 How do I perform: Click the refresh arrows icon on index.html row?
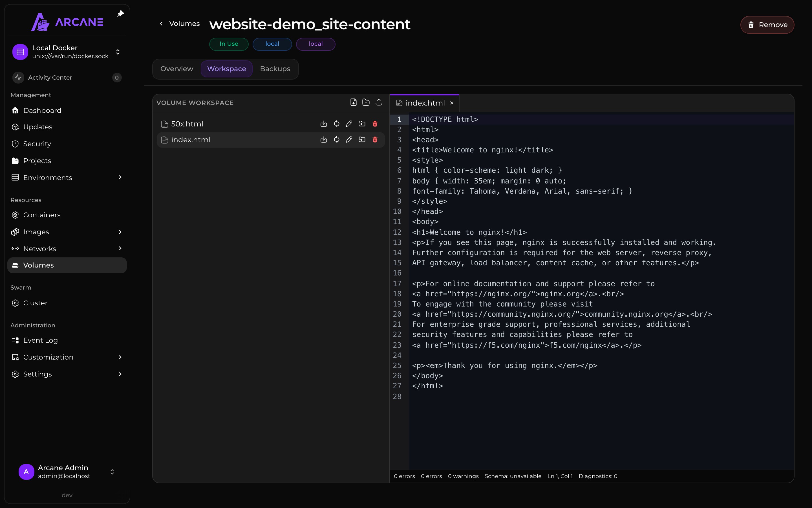(x=337, y=140)
